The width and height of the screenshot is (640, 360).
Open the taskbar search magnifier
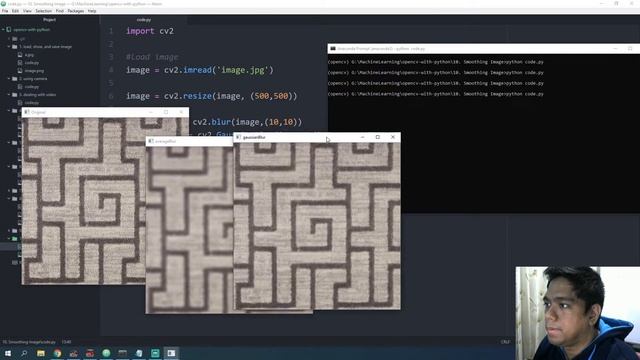pyautogui.click(x=24, y=353)
